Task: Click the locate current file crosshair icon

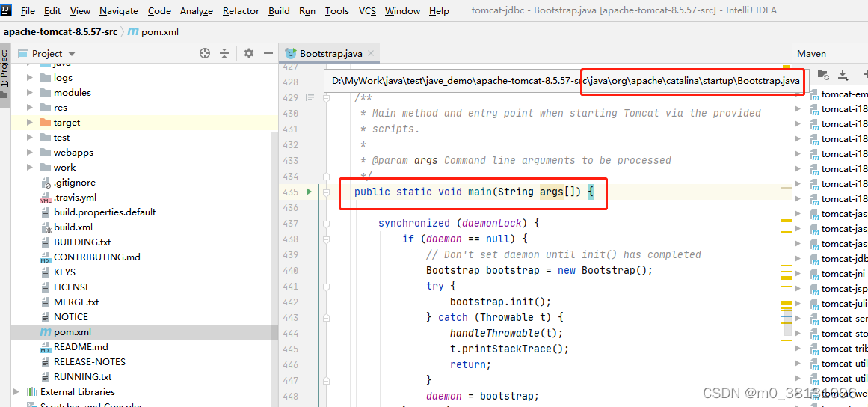Action: pyautogui.click(x=205, y=53)
